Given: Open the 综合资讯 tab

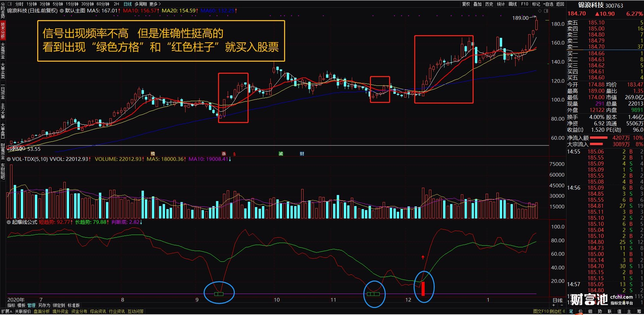Looking at the screenshot, I should coord(98,311).
